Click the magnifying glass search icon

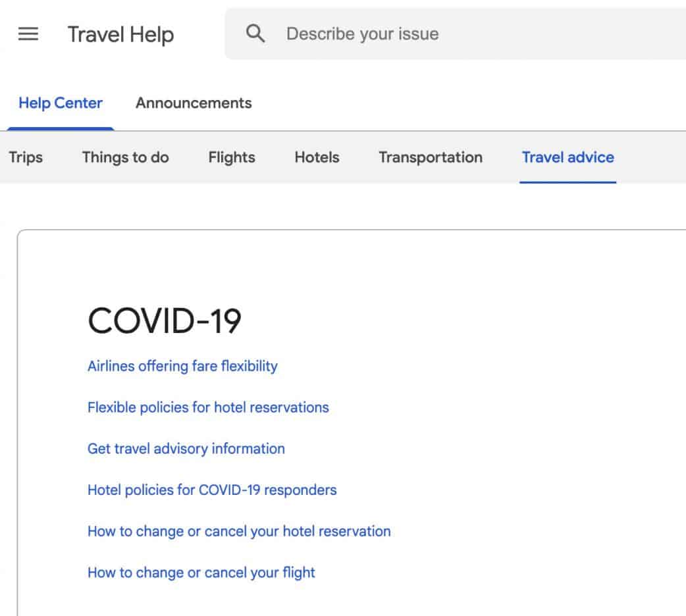(x=255, y=34)
